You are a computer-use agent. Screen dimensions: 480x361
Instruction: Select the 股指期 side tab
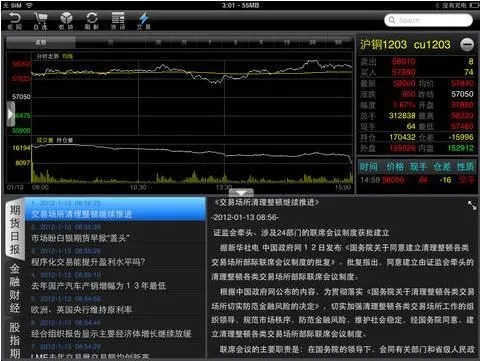click(x=15, y=340)
